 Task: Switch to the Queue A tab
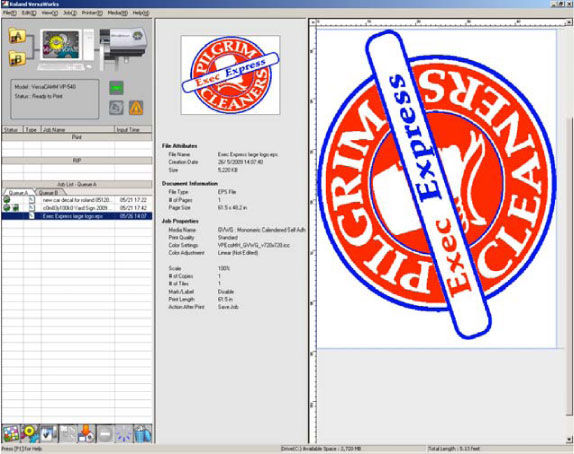pyautogui.click(x=18, y=192)
